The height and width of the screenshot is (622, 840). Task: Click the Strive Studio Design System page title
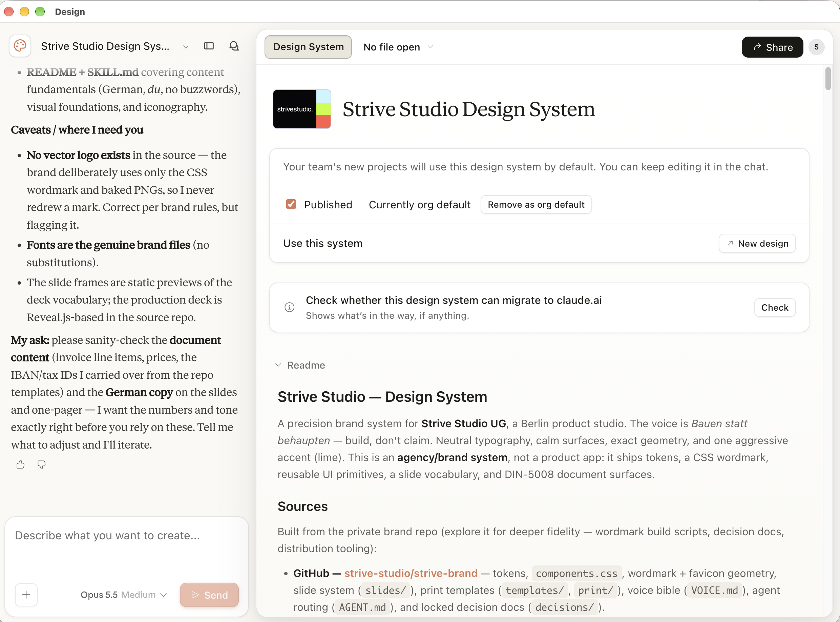pos(468,109)
